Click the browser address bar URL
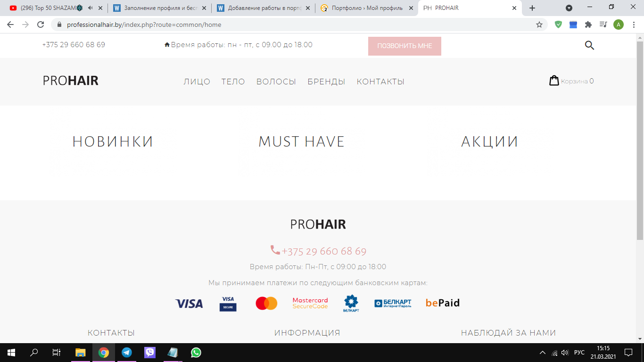The height and width of the screenshot is (362, 644). point(144,25)
